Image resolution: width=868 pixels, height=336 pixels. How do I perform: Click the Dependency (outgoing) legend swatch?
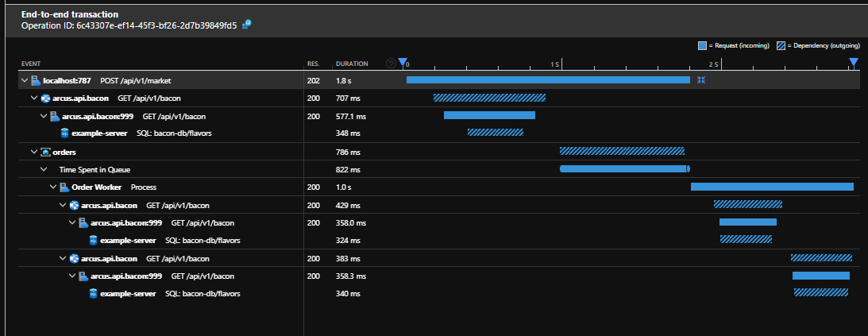(x=783, y=45)
